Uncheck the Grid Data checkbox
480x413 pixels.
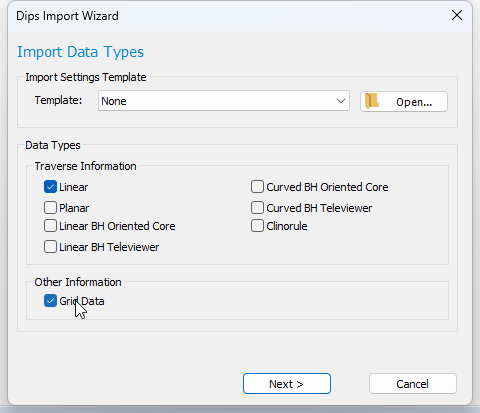pos(50,301)
